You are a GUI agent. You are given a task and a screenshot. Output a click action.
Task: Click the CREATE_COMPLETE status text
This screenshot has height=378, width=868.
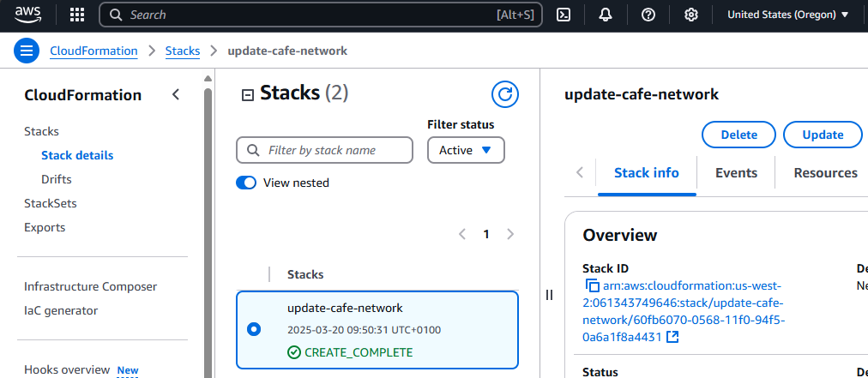click(x=359, y=352)
